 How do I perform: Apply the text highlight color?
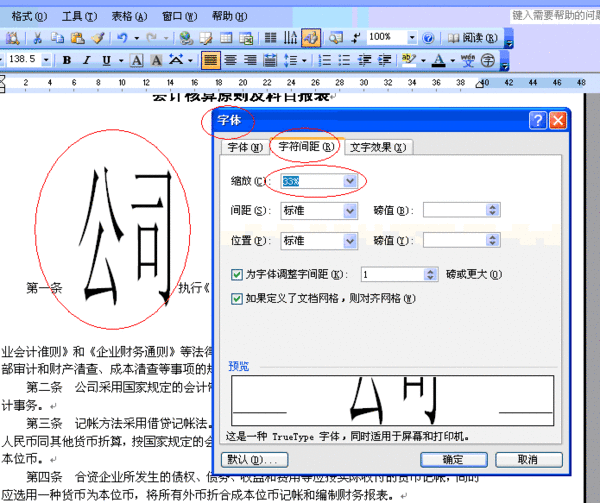point(409,60)
